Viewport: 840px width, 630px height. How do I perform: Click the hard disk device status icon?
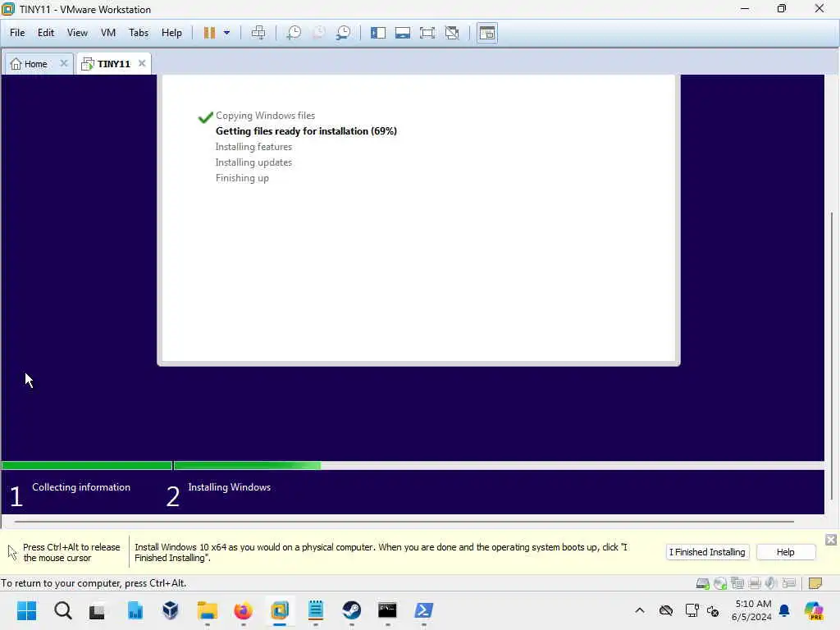point(702,583)
